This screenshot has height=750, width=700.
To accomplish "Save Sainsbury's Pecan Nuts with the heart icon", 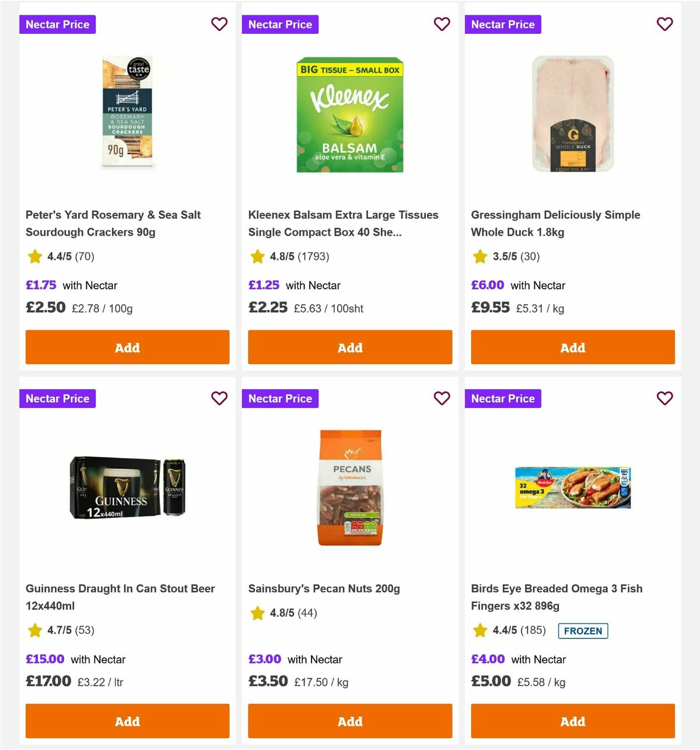I will pos(442,399).
